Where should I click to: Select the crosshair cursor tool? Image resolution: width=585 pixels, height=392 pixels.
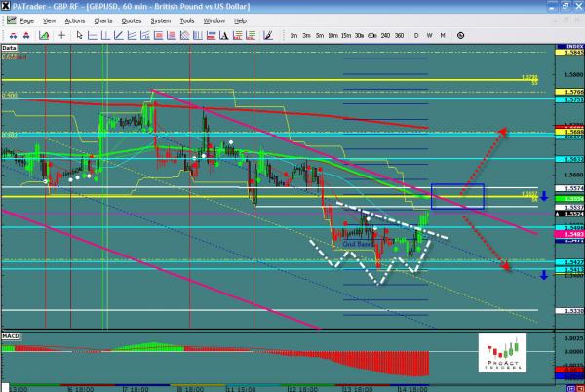tap(62, 35)
